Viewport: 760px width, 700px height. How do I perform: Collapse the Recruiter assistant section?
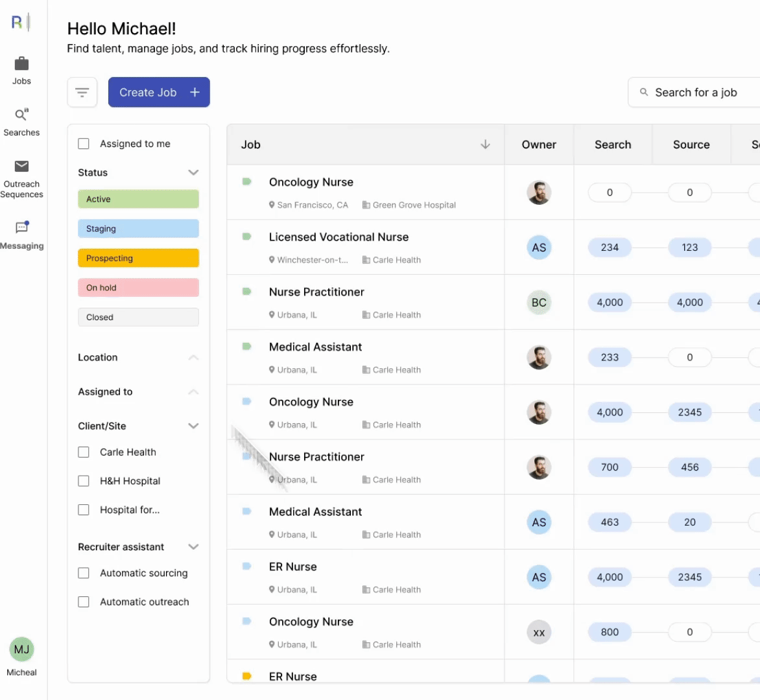(193, 546)
